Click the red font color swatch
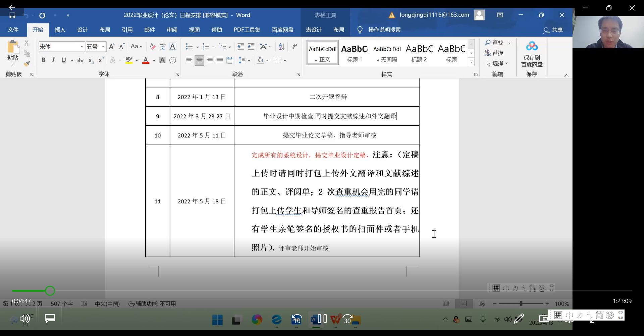Image resolution: width=644 pixels, height=336 pixels. click(146, 60)
